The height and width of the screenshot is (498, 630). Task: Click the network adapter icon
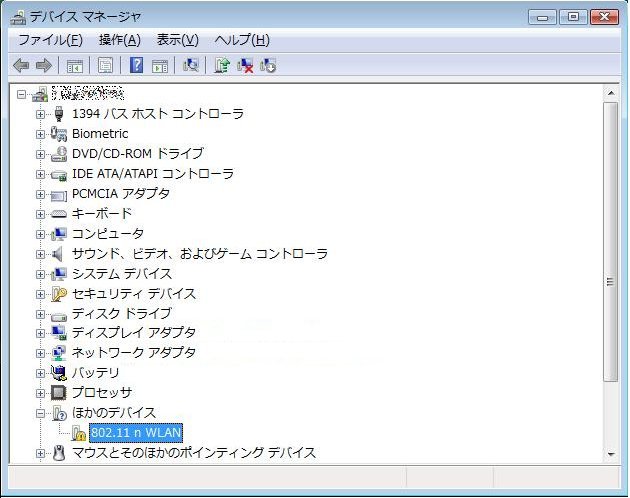click(x=59, y=353)
